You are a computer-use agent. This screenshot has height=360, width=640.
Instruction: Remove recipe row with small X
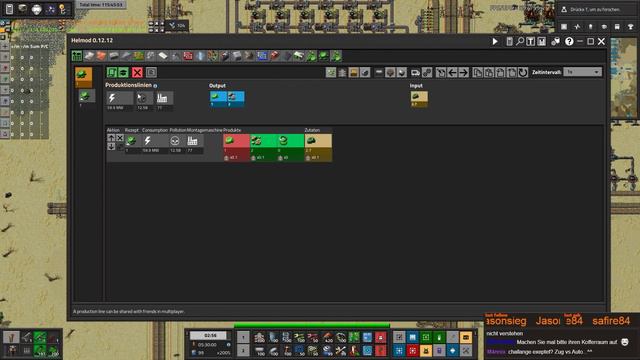(x=120, y=138)
